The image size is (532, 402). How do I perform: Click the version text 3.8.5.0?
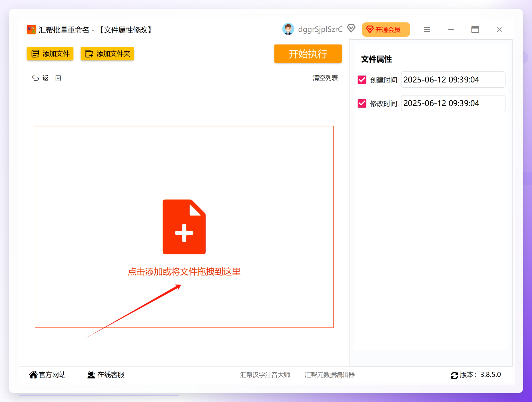(490, 375)
